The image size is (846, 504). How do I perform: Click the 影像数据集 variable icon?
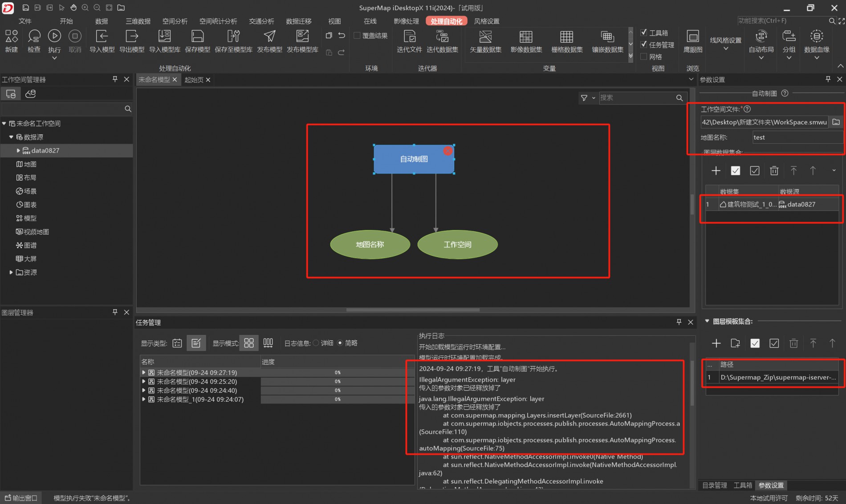point(526,36)
